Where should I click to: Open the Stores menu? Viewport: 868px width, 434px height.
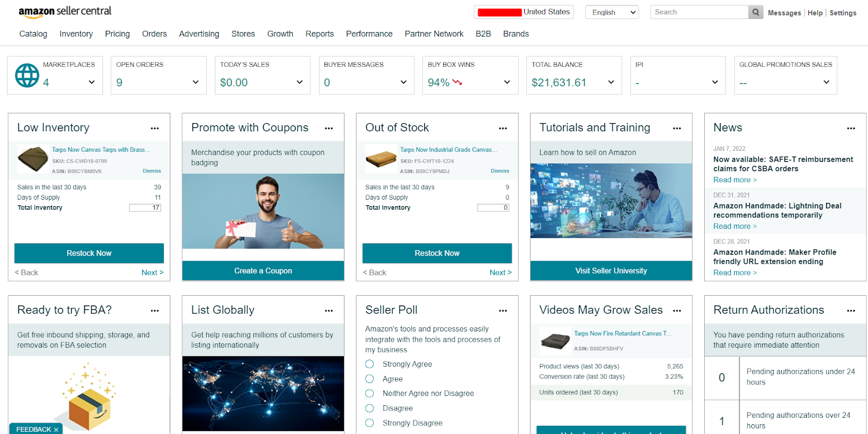click(243, 34)
